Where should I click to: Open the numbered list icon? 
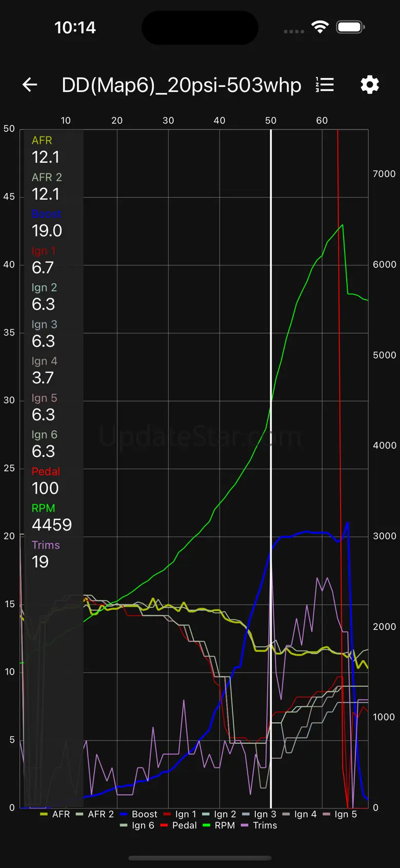[325, 85]
